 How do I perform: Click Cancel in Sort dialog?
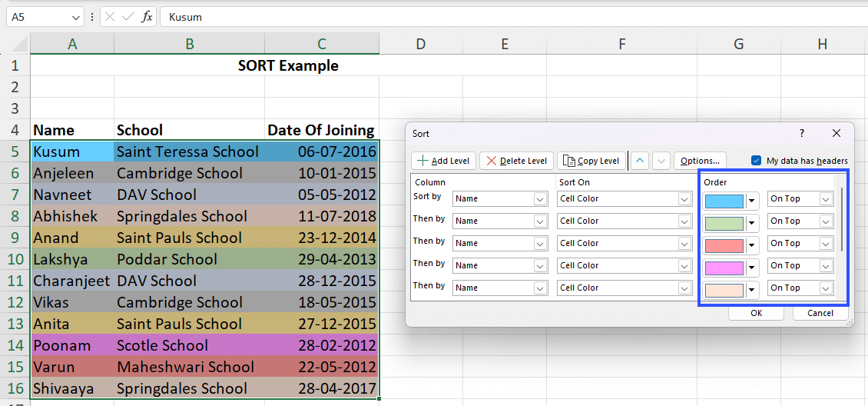tap(820, 313)
